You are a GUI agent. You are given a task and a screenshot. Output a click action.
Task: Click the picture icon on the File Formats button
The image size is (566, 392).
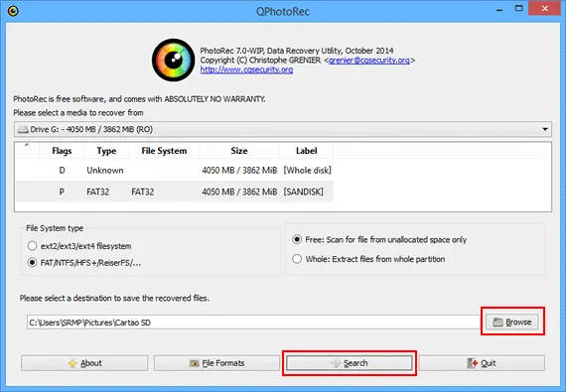195,363
